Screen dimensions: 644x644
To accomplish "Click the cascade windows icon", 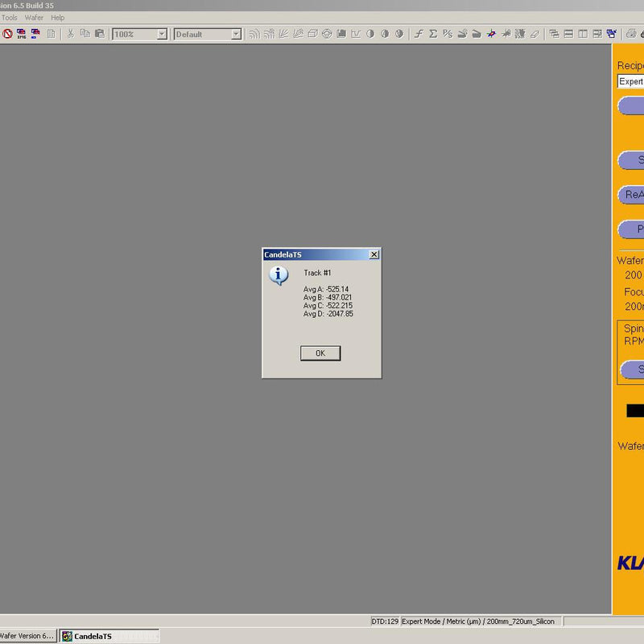I will coord(555,34).
